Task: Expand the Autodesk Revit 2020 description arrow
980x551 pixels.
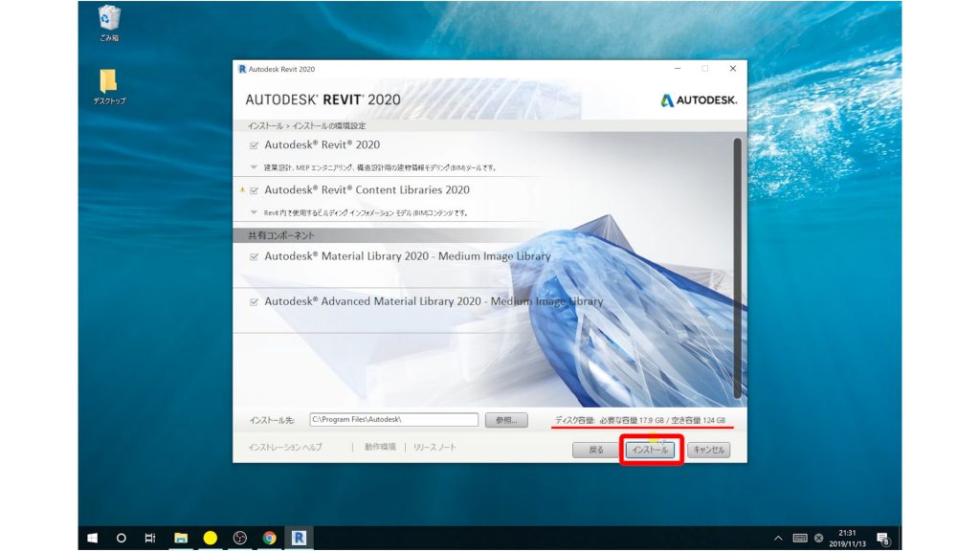Action: pyautogui.click(x=254, y=167)
